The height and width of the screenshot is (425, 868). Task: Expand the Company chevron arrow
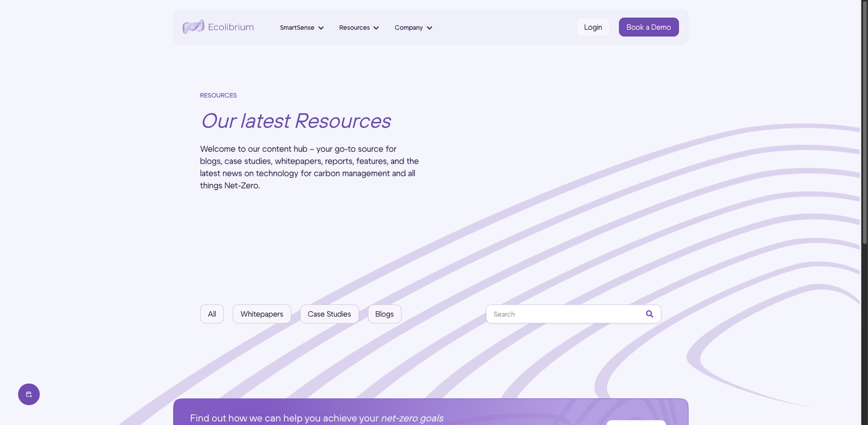(429, 28)
